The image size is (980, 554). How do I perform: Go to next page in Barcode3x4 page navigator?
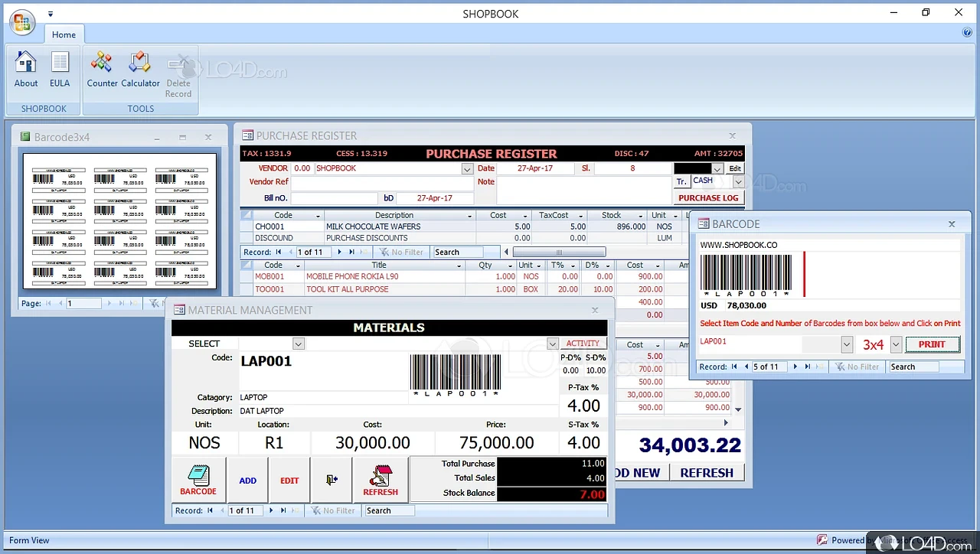(109, 304)
